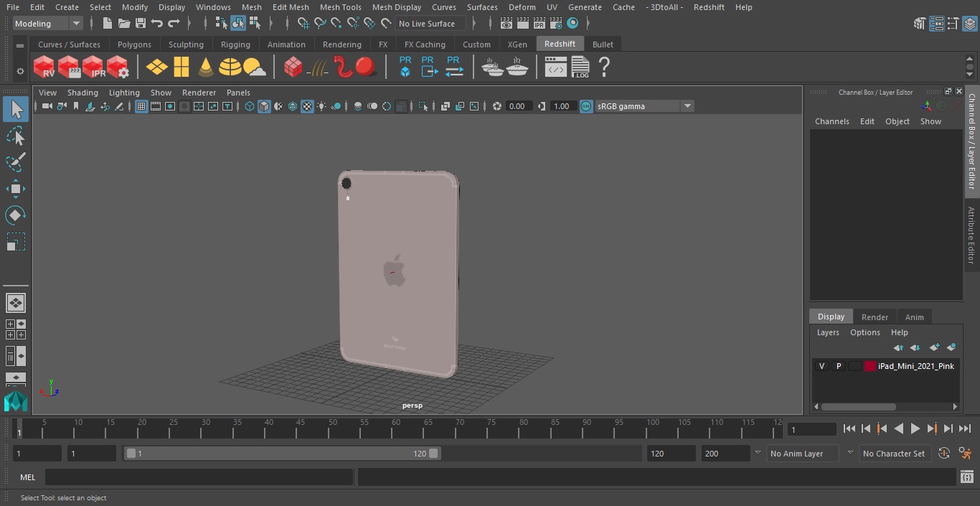Open shelf options gear menu

click(x=20, y=71)
